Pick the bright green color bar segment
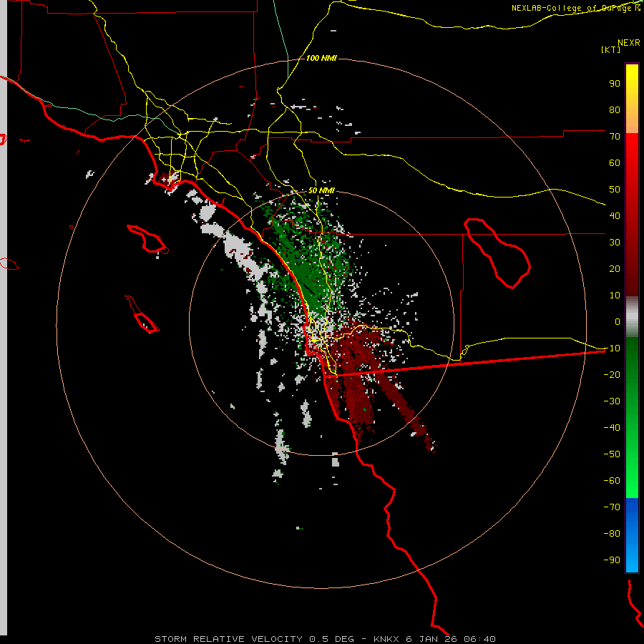 tap(632, 472)
